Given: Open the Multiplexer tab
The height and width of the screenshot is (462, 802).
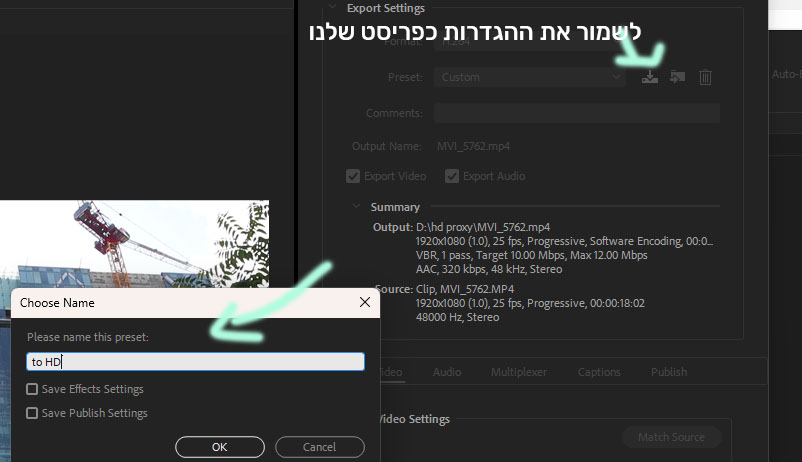Looking at the screenshot, I should tap(518, 372).
